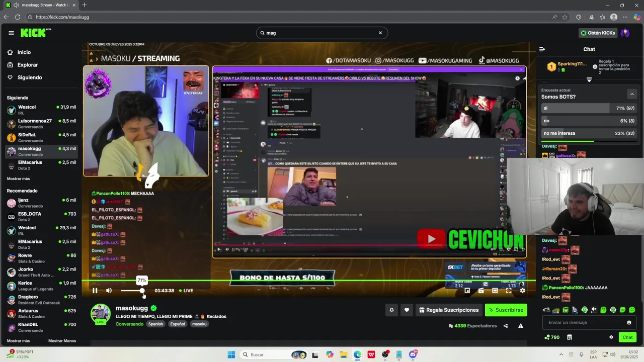The image size is (644, 362).
Task: Share the stream
Action: (x=506, y=326)
